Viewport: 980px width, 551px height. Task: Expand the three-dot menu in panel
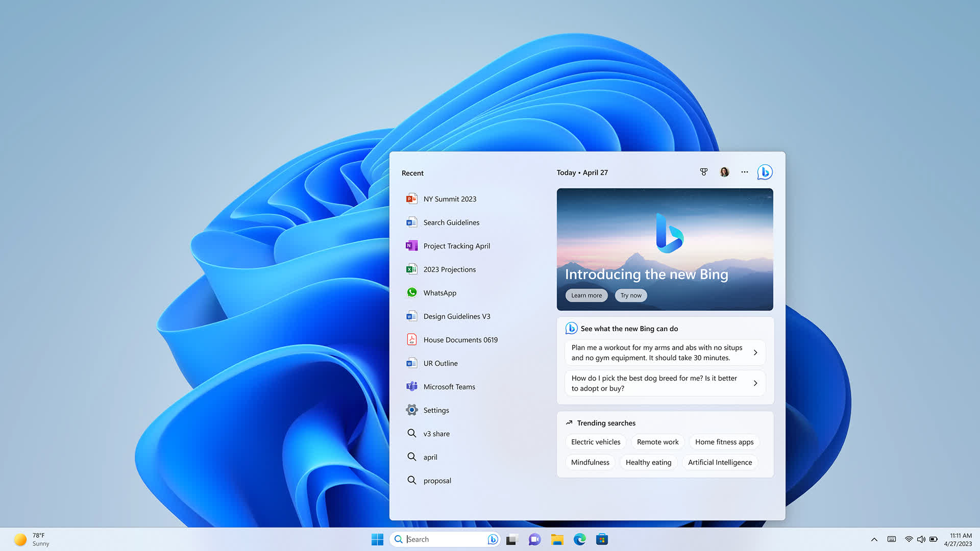pos(744,171)
